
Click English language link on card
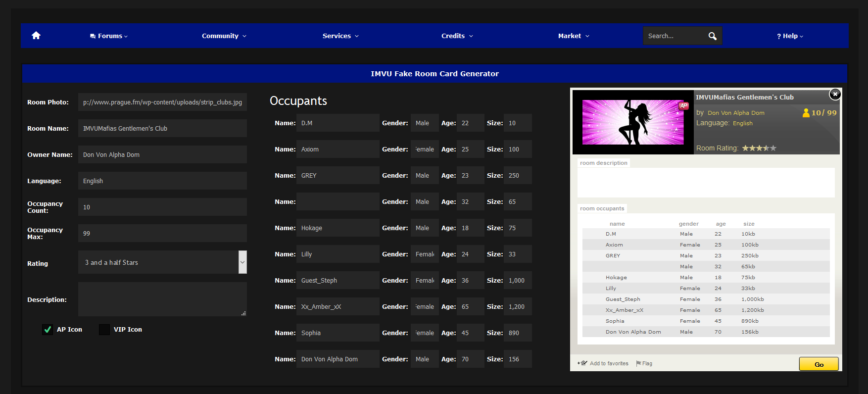[x=742, y=123]
